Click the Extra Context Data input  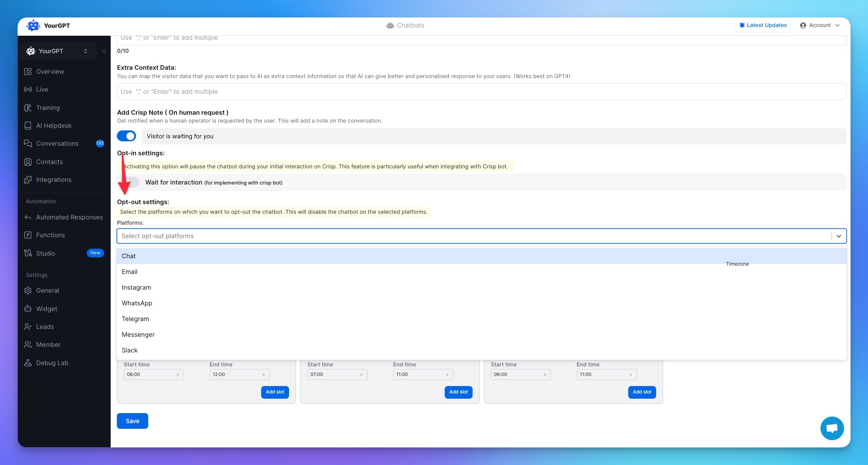click(x=482, y=92)
